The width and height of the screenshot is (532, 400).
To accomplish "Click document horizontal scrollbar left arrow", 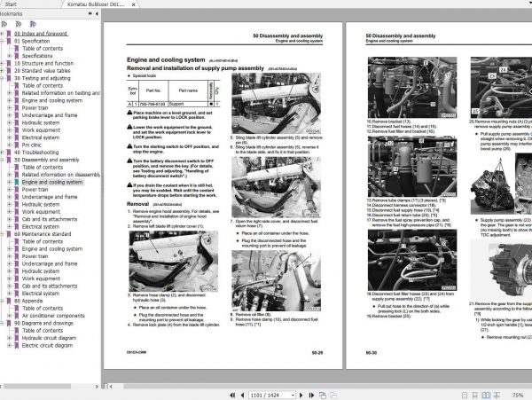I will click(x=111, y=387).
